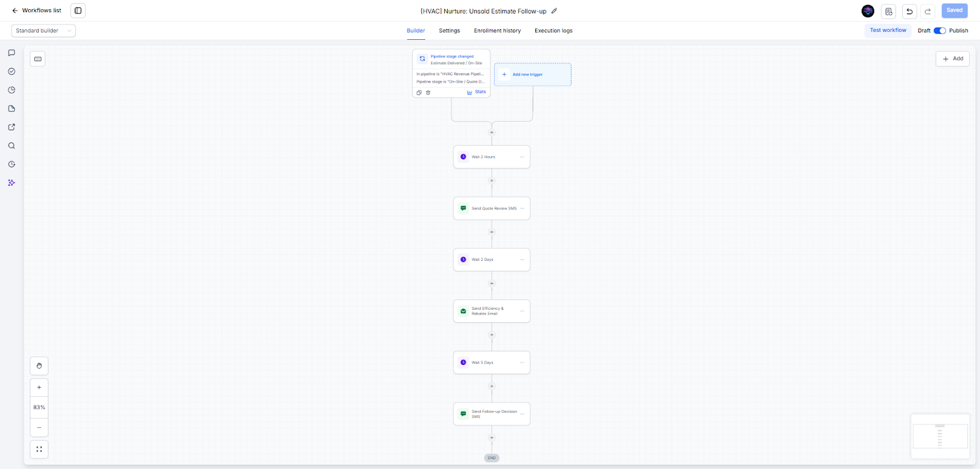Open the Execution logs tab
980x469 pixels.
pyautogui.click(x=554, y=31)
